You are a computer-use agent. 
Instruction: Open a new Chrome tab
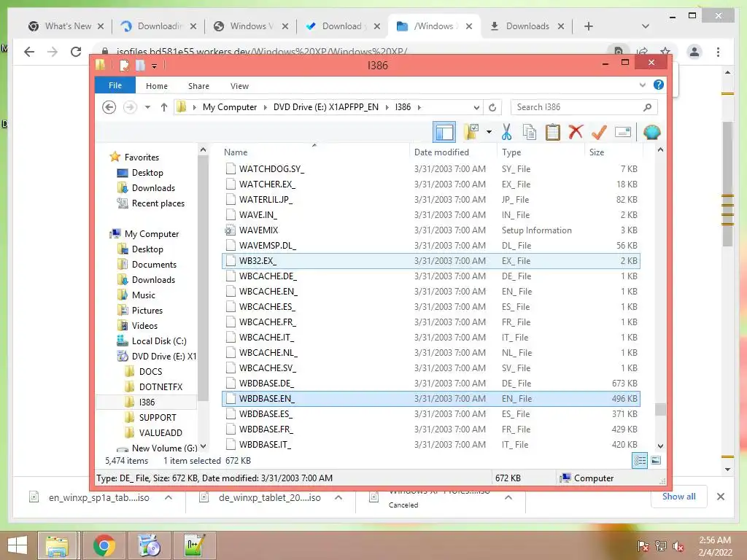point(589,26)
